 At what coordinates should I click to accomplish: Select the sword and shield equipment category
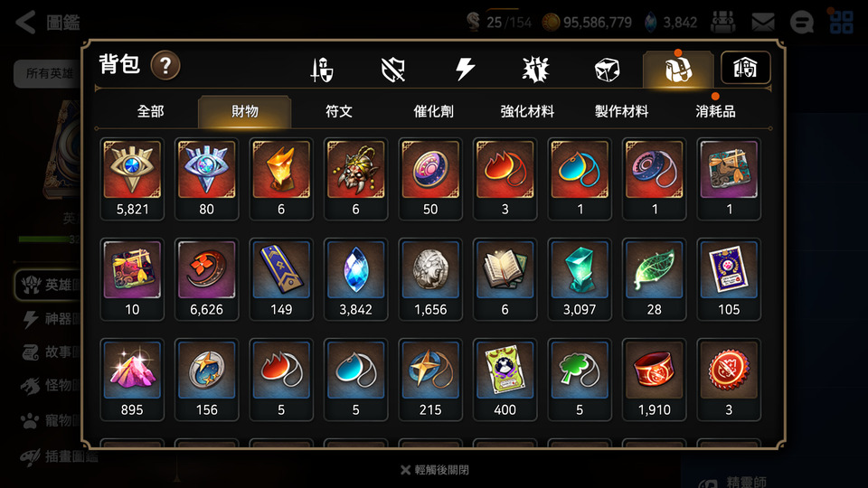coord(322,70)
